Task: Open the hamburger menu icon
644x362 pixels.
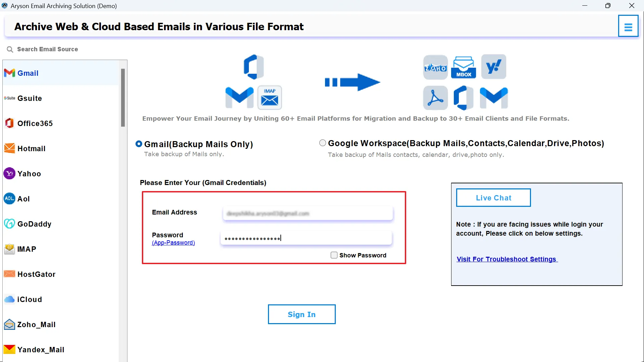Action: pyautogui.click(x=628, y=26)
